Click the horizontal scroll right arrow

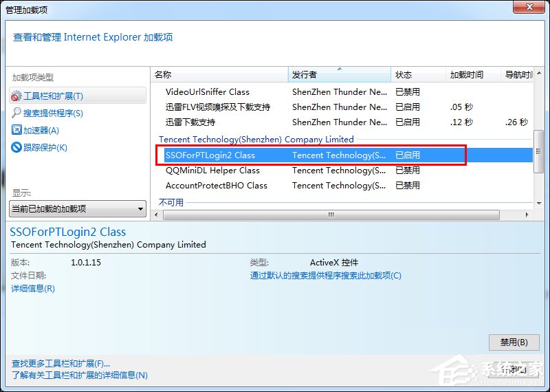(527, 215)
